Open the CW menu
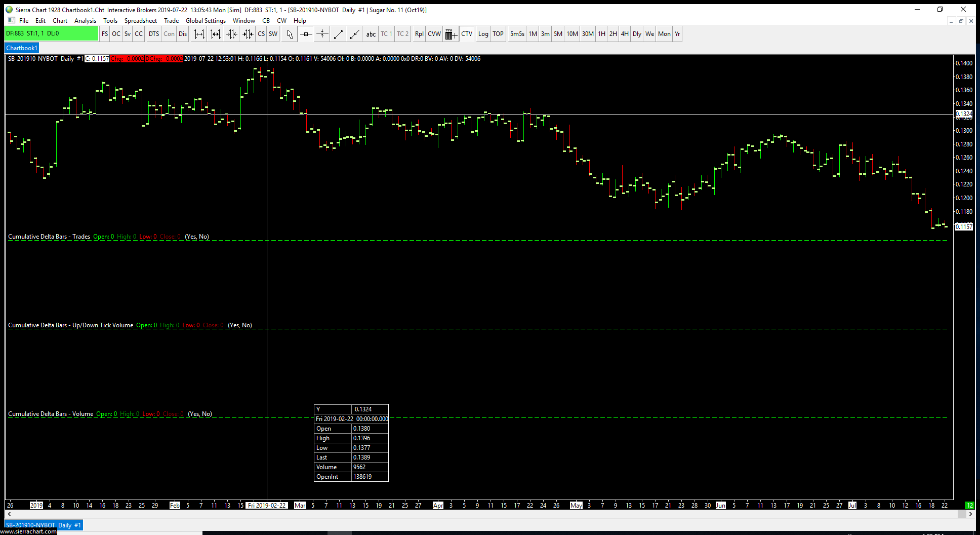 pyautogui.click(x=282, y=21)
